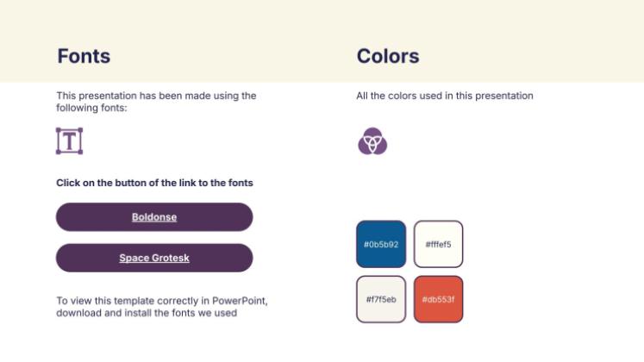644x362 pixels.
Task: Click the underlined 'Space Grotesk' label text
Action: click(x=154, y=258)
